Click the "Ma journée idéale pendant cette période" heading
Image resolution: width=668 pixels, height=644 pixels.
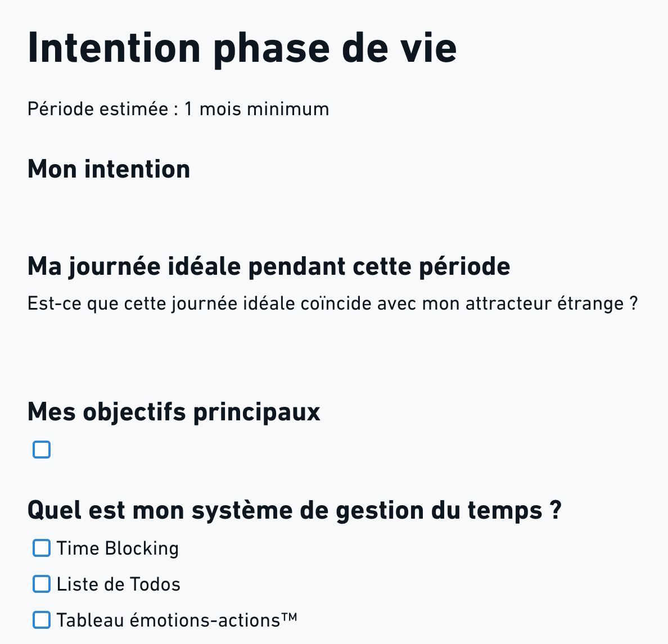(269, 266)
